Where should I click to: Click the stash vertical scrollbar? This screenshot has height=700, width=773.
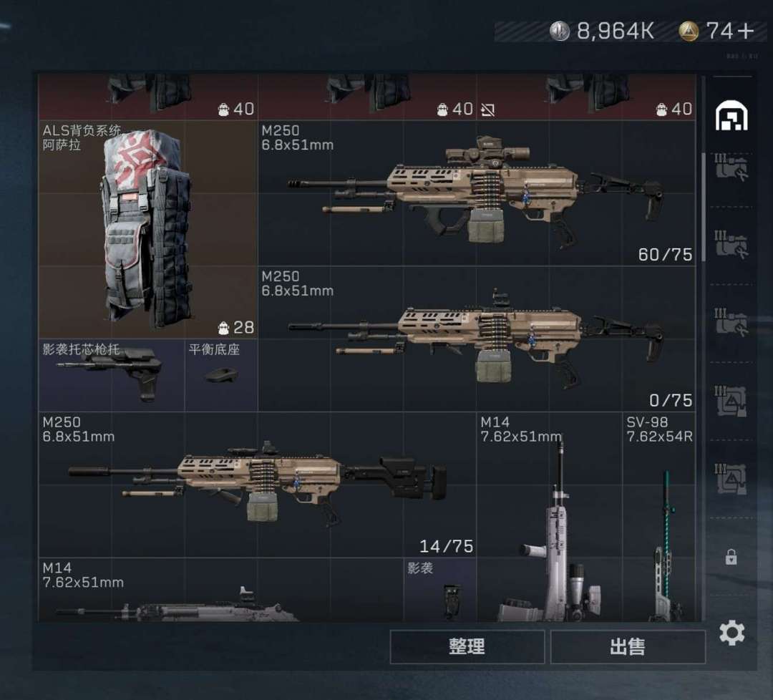704,207
